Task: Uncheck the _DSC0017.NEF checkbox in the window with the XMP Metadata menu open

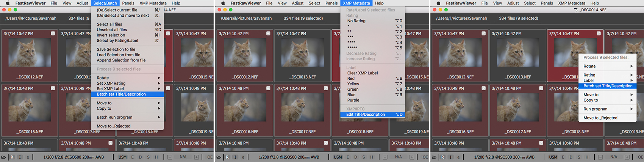Action: point(326,88)
